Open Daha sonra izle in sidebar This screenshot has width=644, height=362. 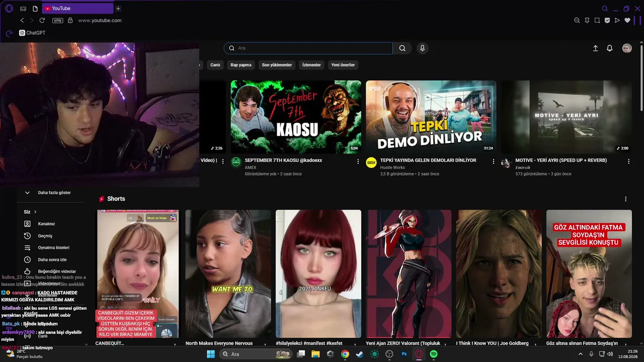[52, 259]
